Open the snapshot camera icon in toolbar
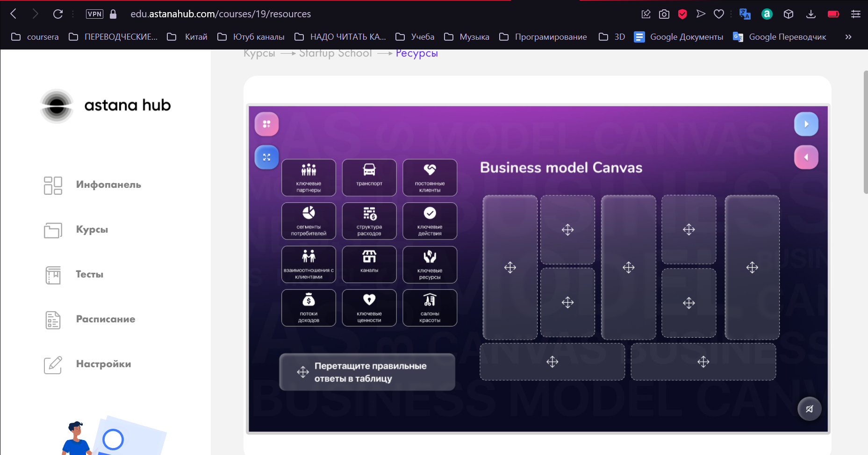The image size is (868, 455). (x=664, y=14)
